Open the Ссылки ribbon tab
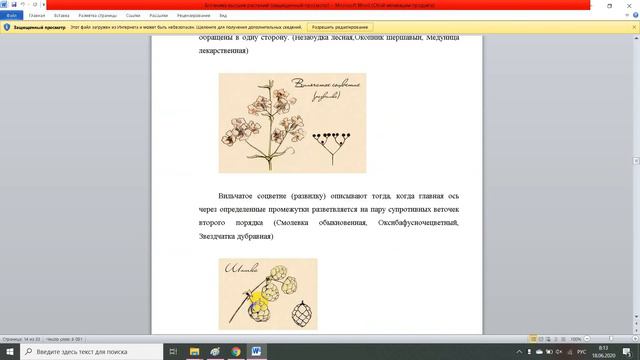This screenshot has width=640, height=360. (133, 16)
